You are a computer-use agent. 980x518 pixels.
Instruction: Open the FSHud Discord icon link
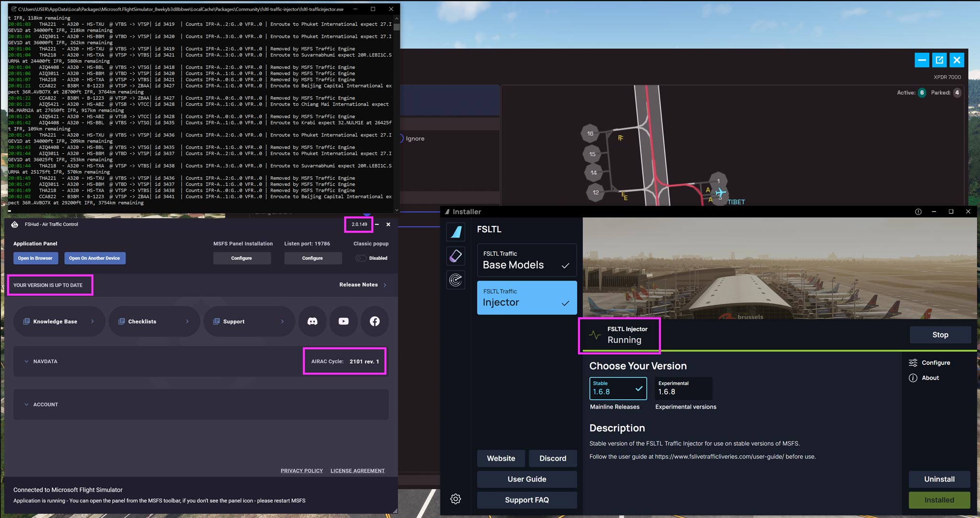click(x=312, y=321)
